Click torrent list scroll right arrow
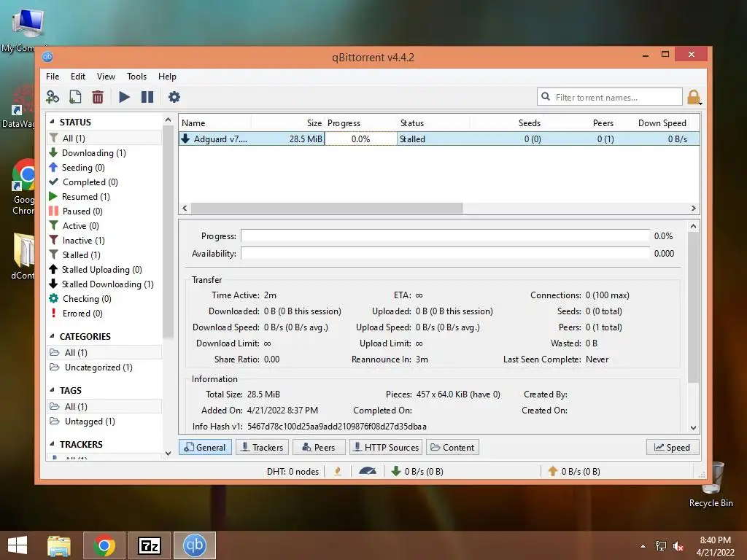This screenshot has height=560, width=747. coord(693,208)
